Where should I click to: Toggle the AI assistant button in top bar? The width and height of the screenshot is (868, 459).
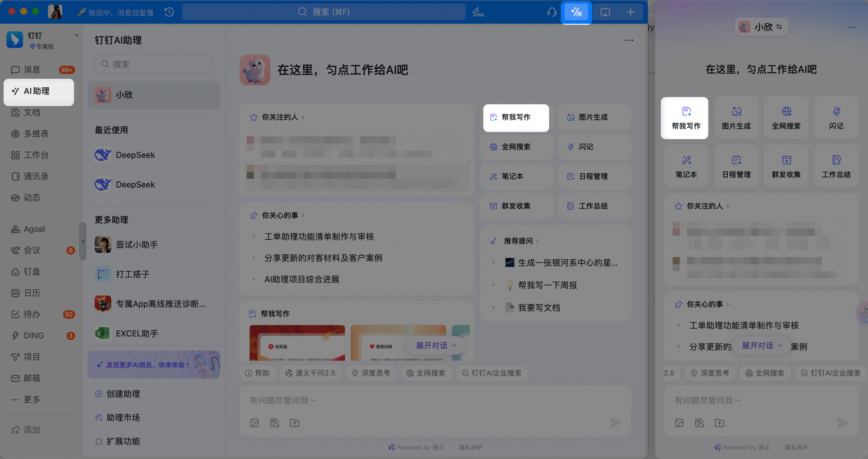click(576, 12)
